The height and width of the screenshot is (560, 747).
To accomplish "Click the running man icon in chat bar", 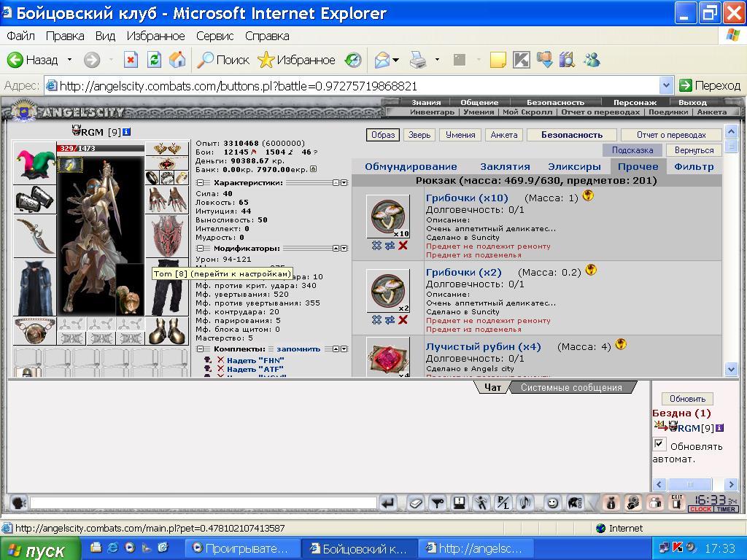I will (481, 502).
